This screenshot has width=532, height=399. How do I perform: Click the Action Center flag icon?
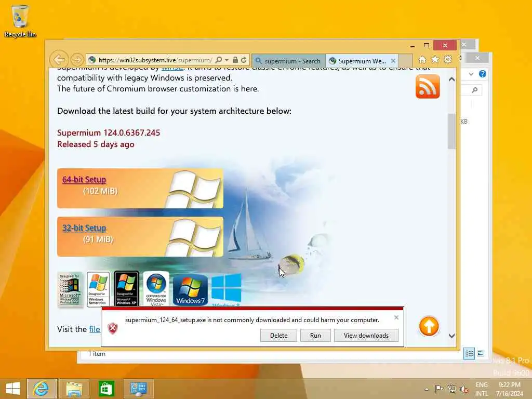point(439,389)
